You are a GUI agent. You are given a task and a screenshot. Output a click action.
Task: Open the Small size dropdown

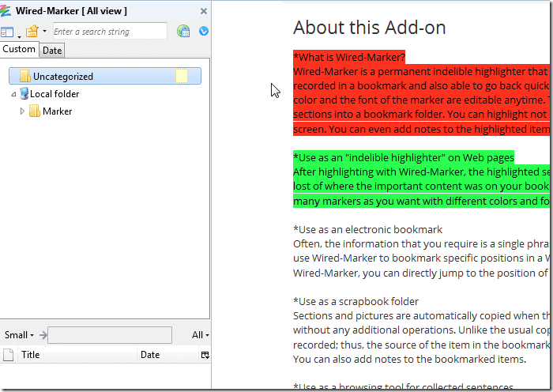(19, 335)
